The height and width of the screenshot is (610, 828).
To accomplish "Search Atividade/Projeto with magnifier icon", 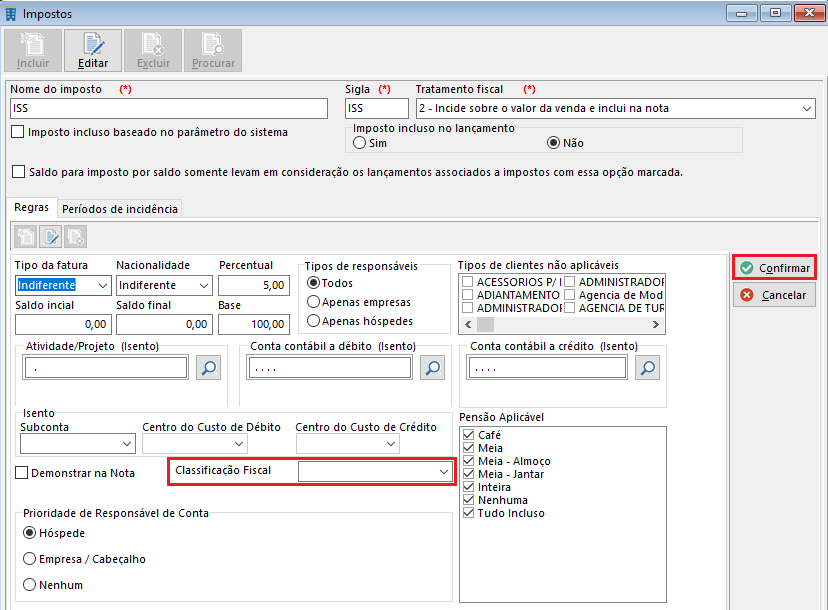I will [209, 368].
